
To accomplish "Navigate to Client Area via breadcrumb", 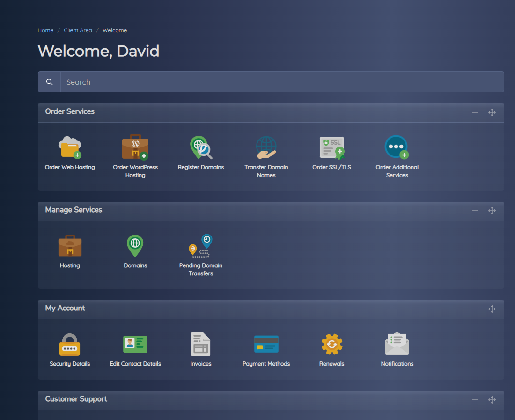I will point(78,30).
